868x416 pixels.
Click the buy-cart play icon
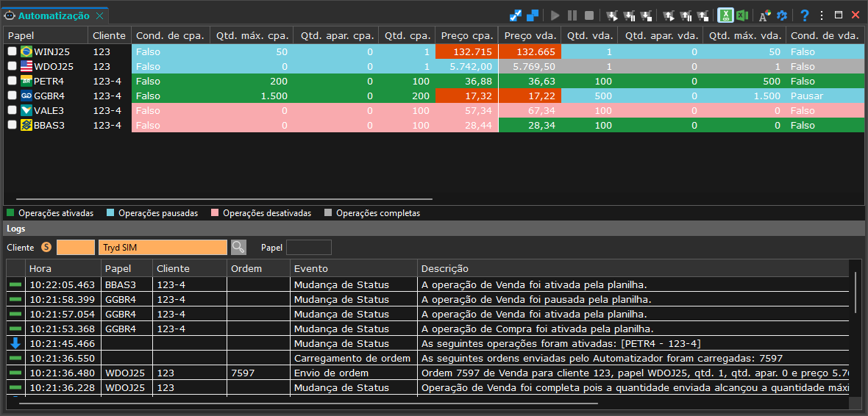(x=612, y=15)
